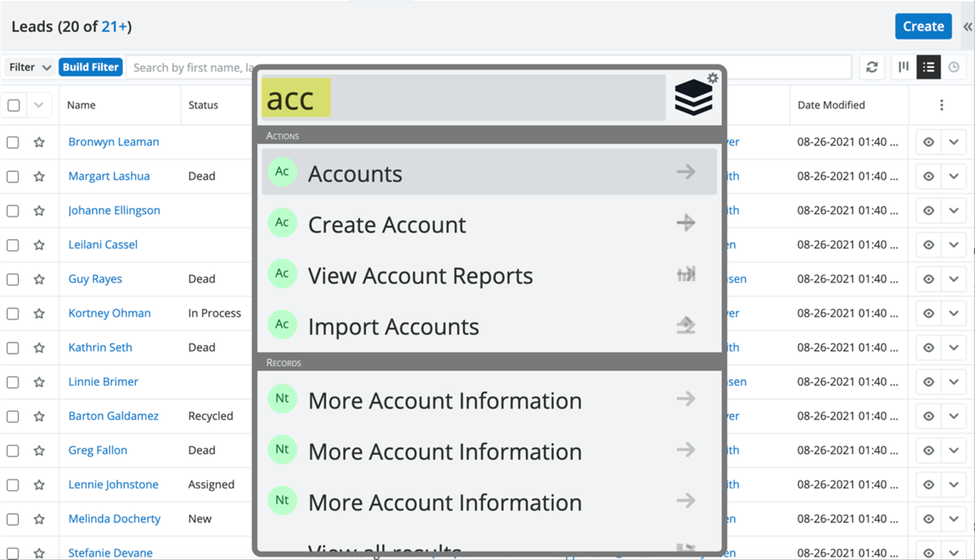The image size is (975, 560).
Task: Switch to tile/kanban view icon
Action: (903, 67)
